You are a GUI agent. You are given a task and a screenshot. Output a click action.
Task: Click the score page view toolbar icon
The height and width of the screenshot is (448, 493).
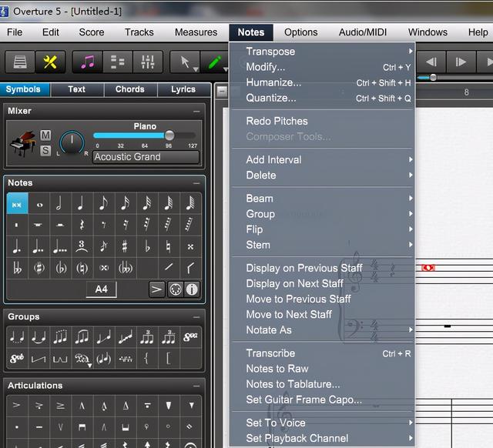[20, 62]
